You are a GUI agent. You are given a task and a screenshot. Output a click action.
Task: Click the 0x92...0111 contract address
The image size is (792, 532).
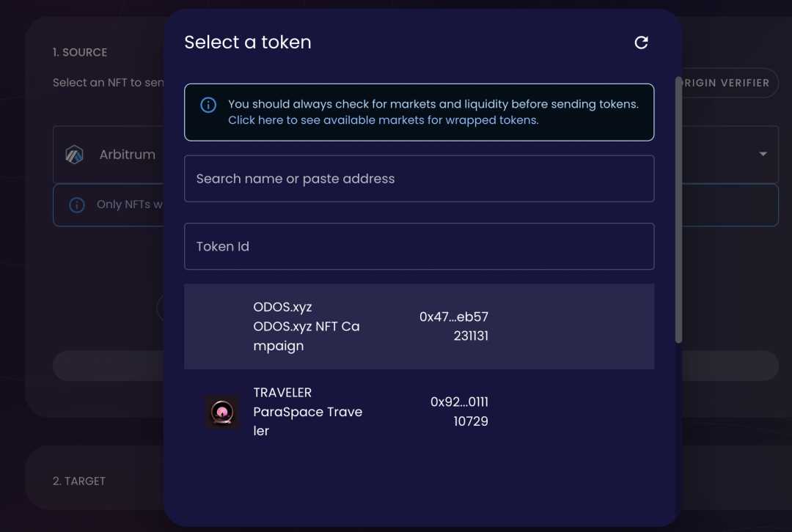(x=459, y=402)
